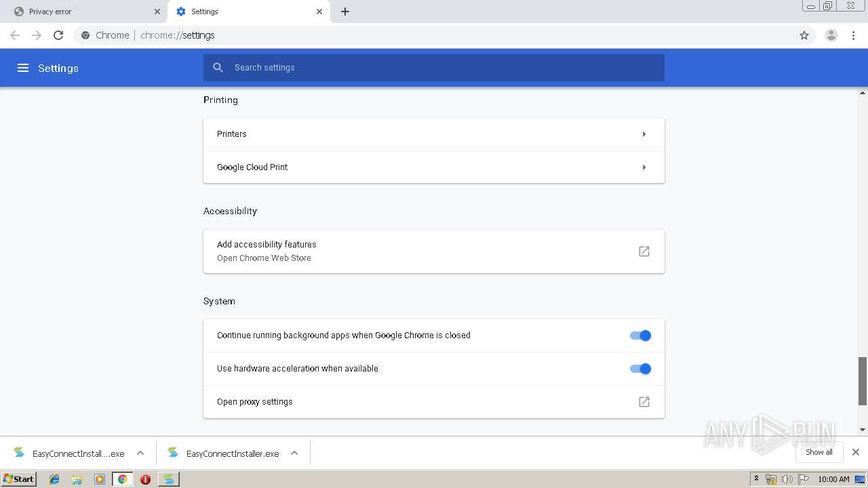Click the volume tray icon
The image size is (868, 488).
click(x=787, y=479)
